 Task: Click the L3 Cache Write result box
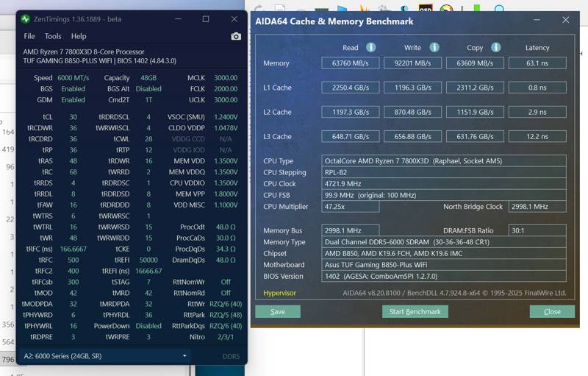412,136
